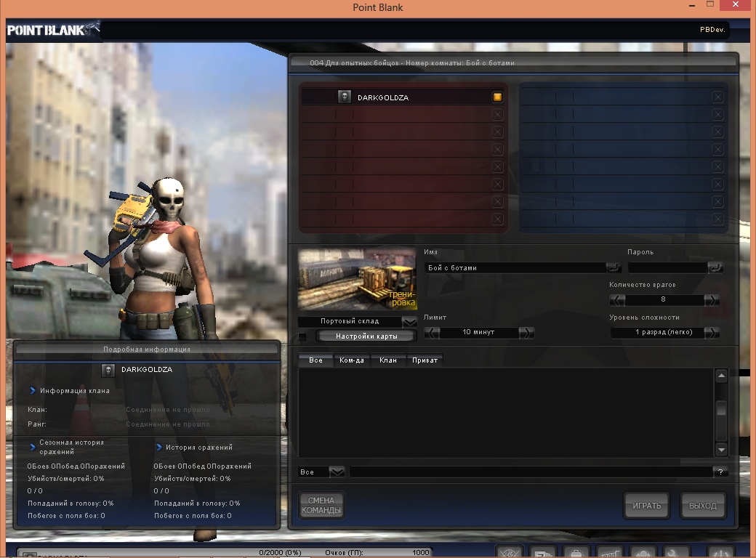Open the shop icon in the bottom bar
756x558 pixels.
610,552
